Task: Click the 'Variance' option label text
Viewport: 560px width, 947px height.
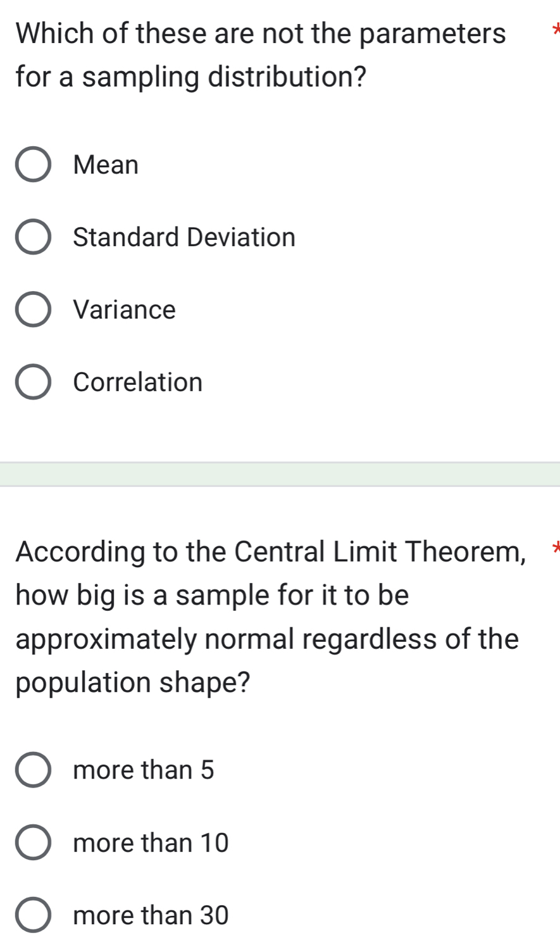Action: (125, 310)
